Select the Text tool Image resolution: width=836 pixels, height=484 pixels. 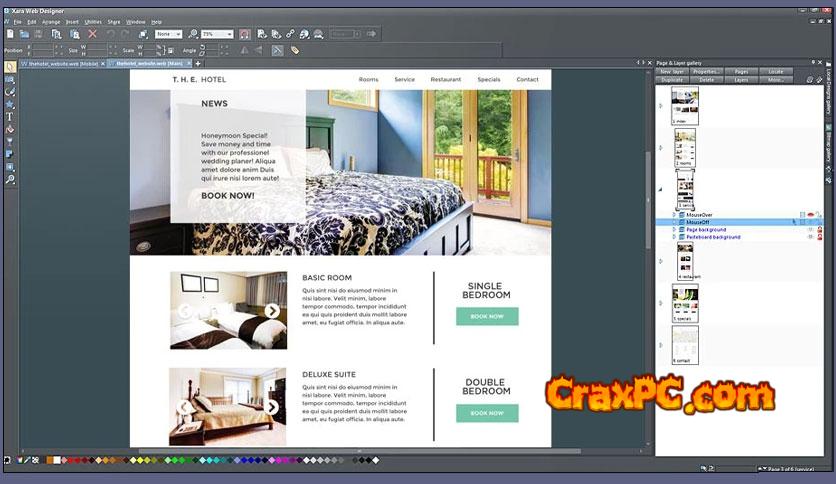click(10, 116)
